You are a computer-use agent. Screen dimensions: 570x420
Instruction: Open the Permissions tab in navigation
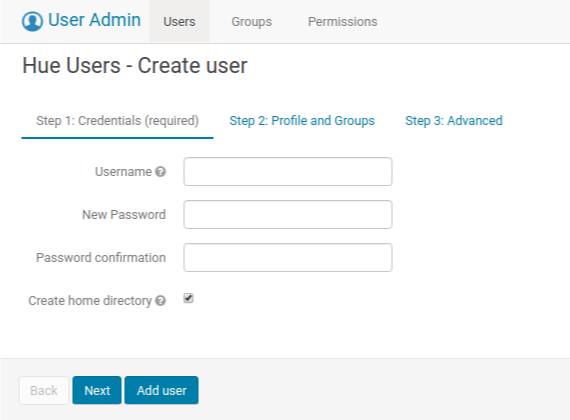point(342,21)
